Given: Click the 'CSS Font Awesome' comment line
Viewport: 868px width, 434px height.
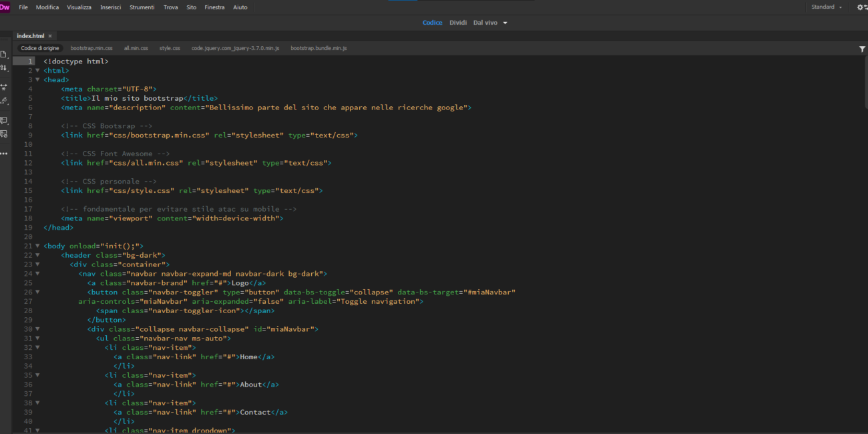Looking at the screenshot, I should (x=116, y=154).
